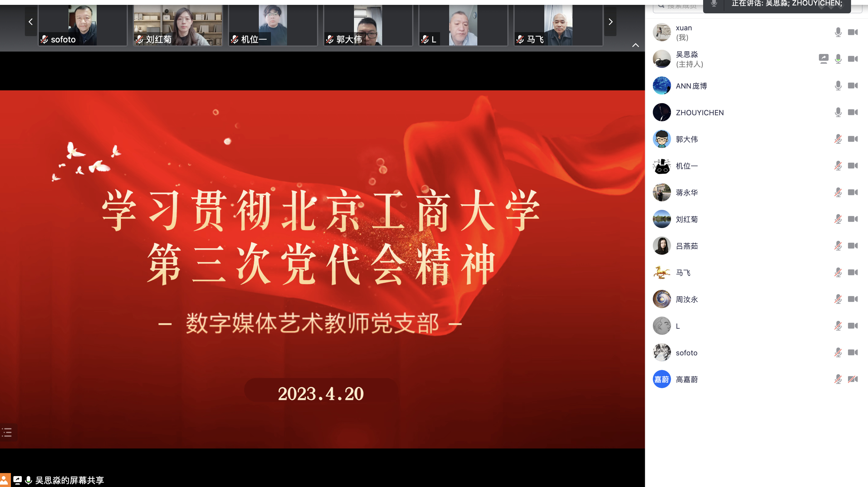This screenshot has width=868, height=487.
Task: Select xuan (我) in member list
Action: [756, 32]
